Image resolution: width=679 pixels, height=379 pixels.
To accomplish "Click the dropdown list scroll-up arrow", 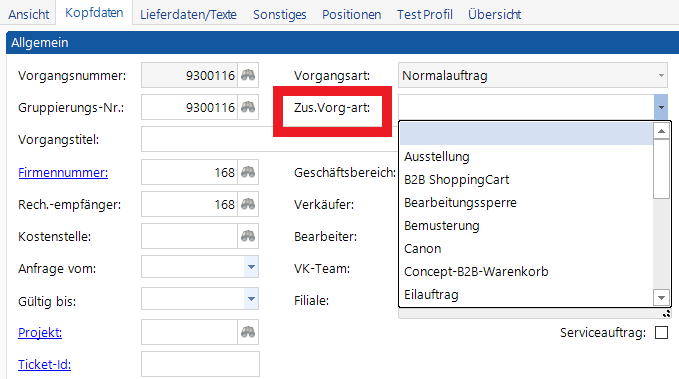I will coord(661,131).
